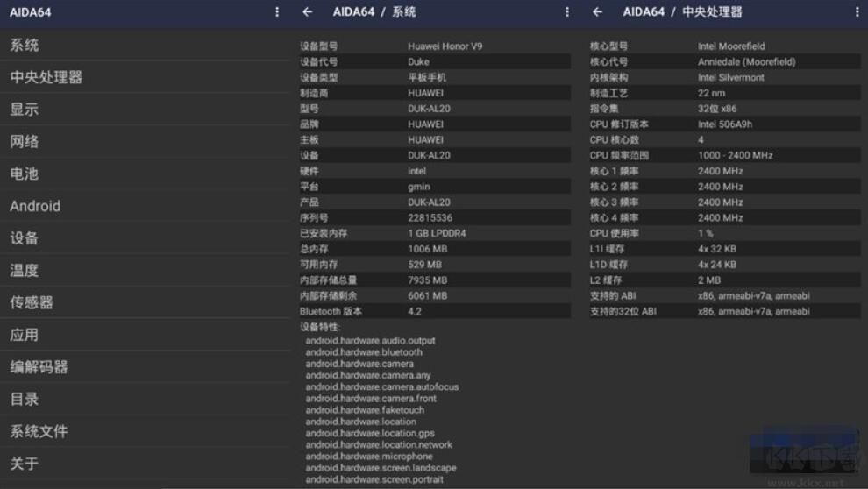Open the 网络 menu entry

coord(145,141)
